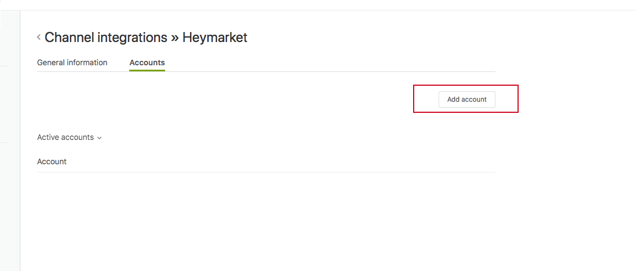
Task: Select the Accounts tab
Action: click(147, 62)
